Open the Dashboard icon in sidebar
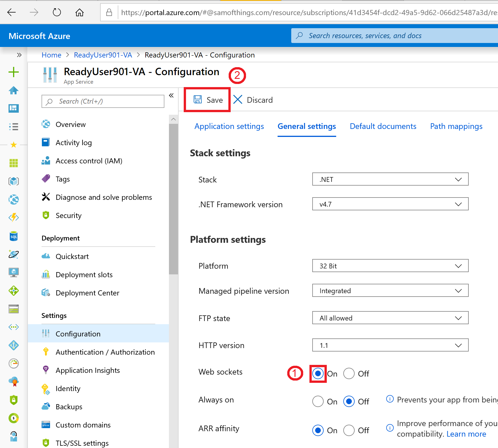 (14, 108)
